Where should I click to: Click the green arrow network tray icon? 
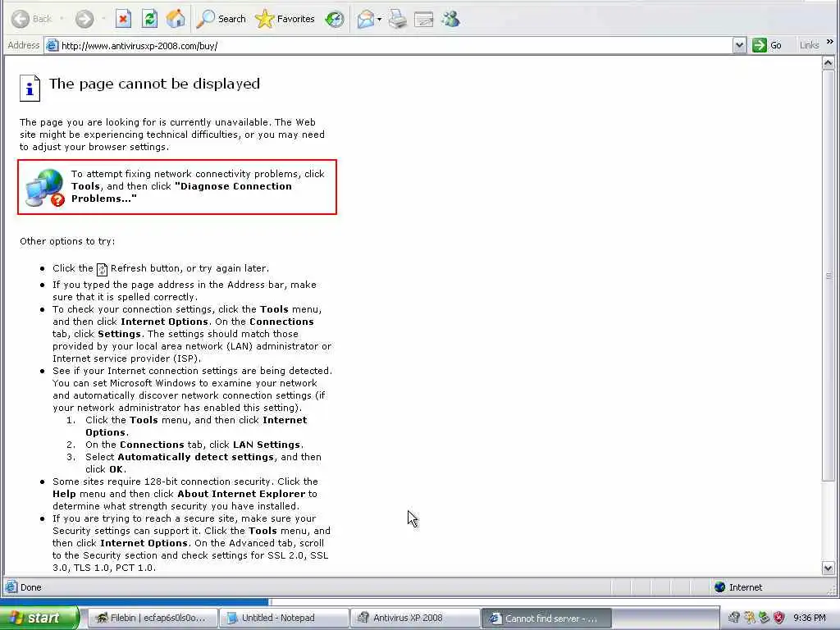click(765, 618)
